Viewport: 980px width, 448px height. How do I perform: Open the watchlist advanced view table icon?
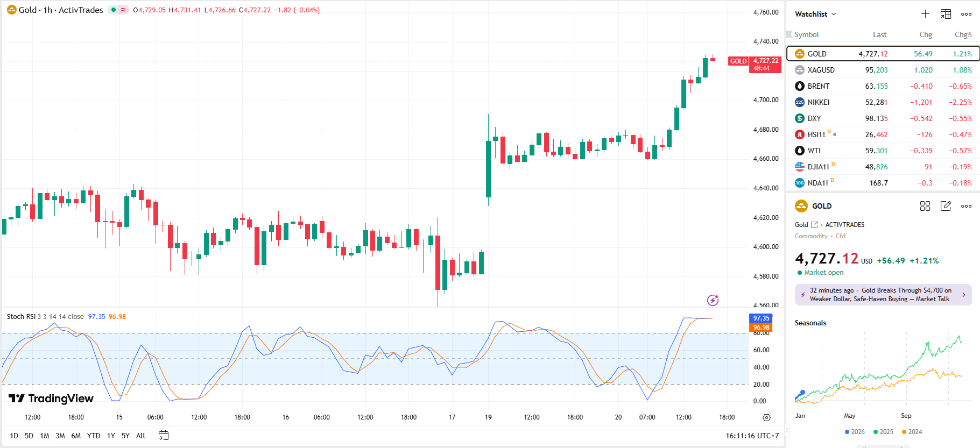tap(946, 14)
